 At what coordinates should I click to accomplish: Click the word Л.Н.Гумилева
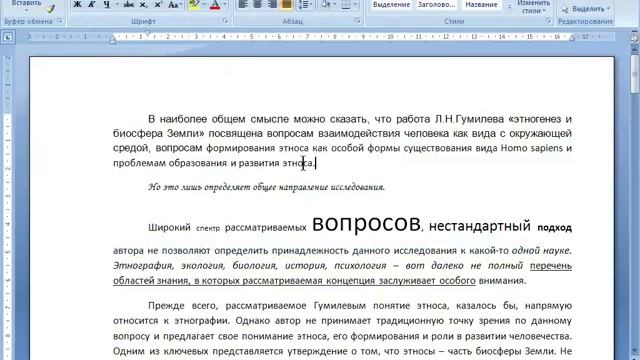[469, 119]
